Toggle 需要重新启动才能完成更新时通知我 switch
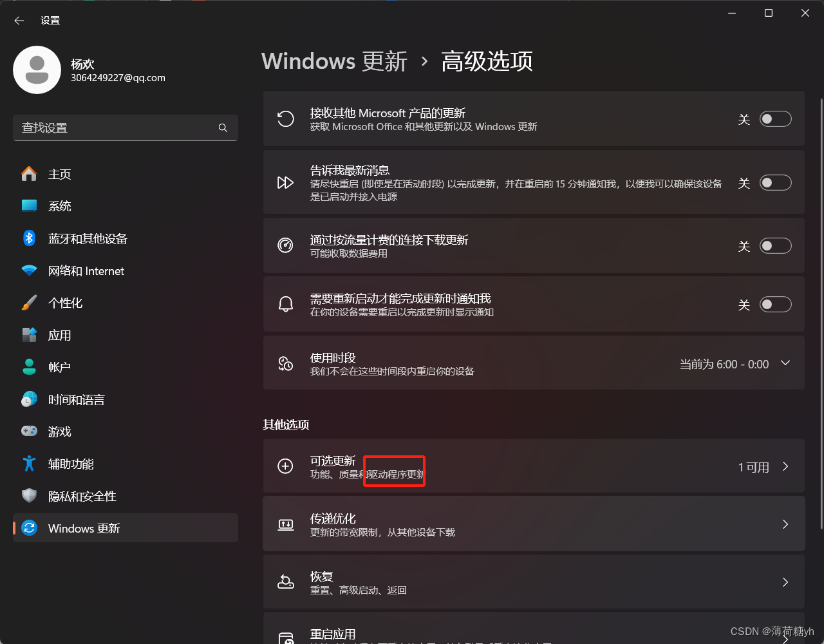The height and width of the screenshot is (644, 824). click(775, 305)
